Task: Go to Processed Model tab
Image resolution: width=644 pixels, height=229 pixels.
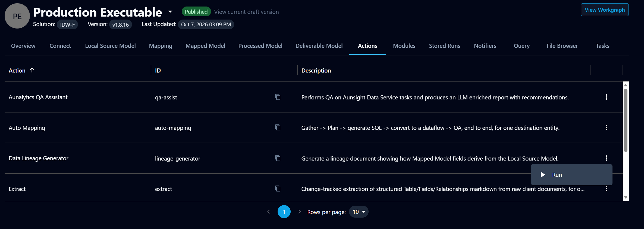Action: 260,46
